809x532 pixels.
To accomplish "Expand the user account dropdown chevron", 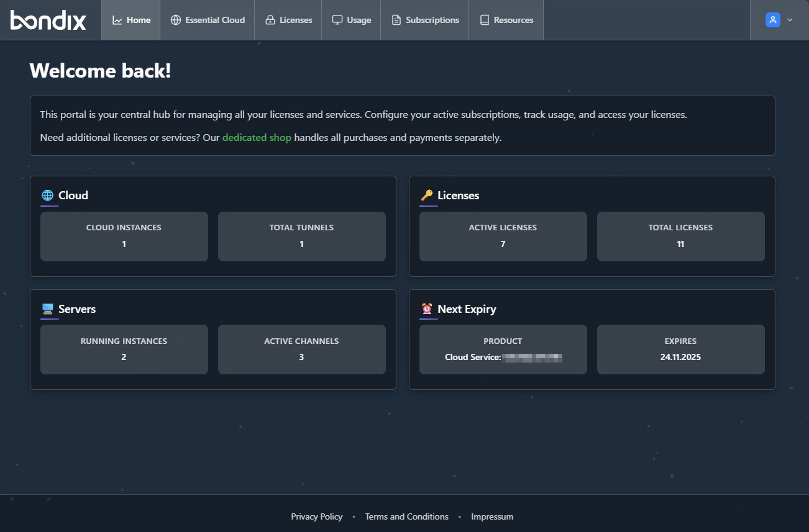I will tap(790, 20).
